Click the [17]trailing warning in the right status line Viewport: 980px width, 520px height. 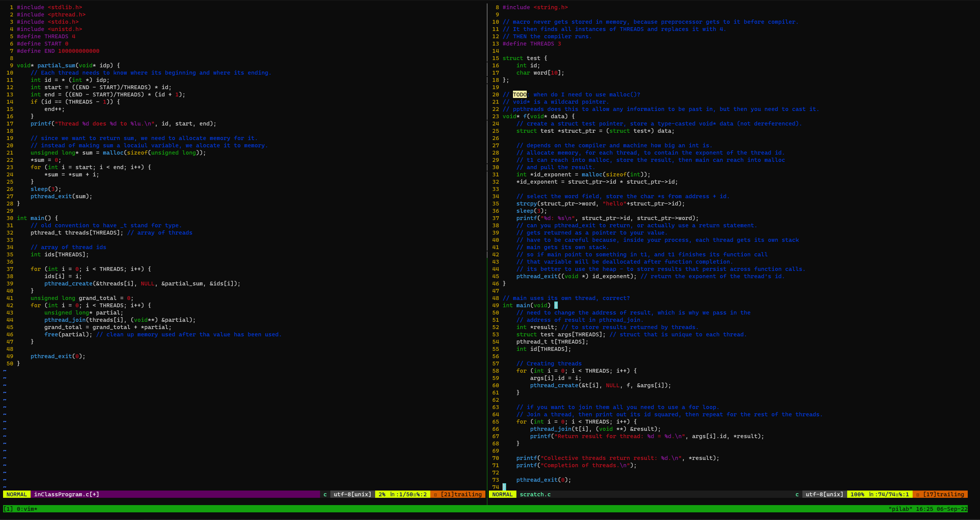(940, 494)
